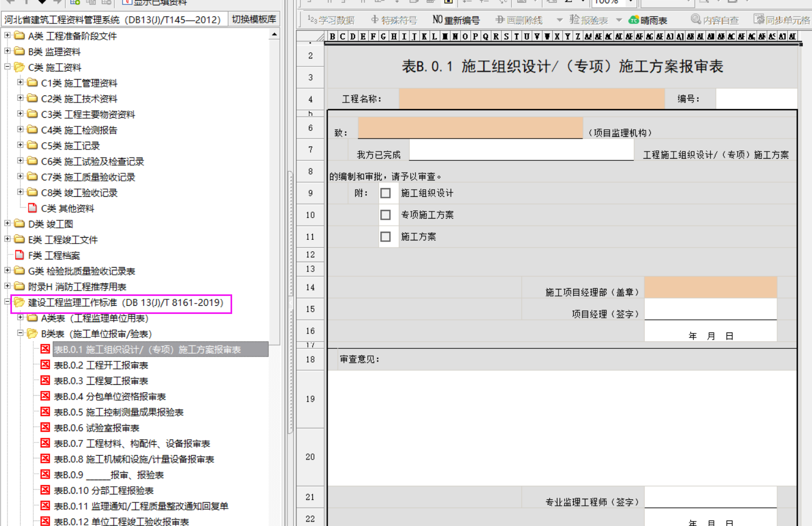Expand the C1类 施工管理资料 folder
This screenshot has height=526, width=812.
coord(21,83)
